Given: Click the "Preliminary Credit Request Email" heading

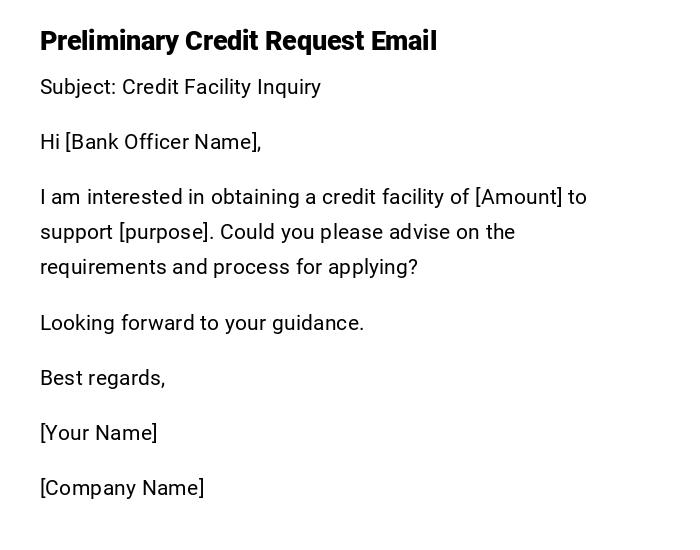Looking at the screenshot, I should [x=238, y=41].
